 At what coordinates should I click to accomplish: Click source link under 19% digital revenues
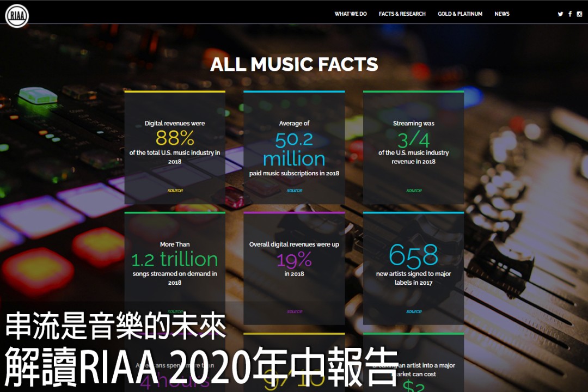(295, 311)
